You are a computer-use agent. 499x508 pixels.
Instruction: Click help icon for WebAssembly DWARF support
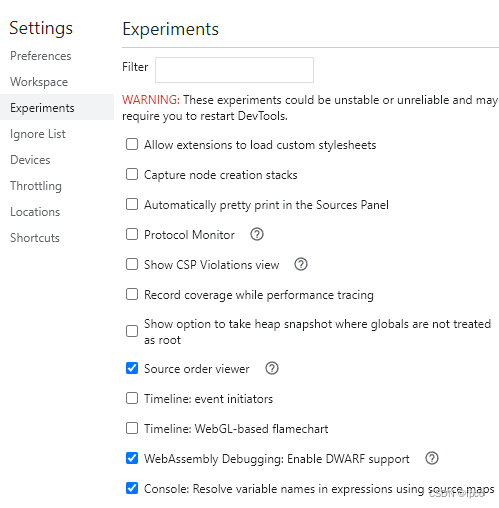[x=432, y=458]
